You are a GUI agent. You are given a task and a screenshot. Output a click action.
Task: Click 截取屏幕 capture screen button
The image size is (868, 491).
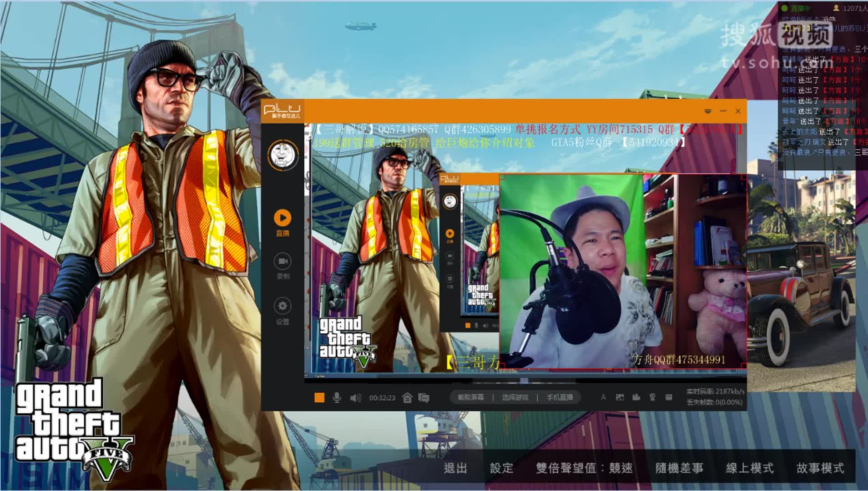click(471, 397)
